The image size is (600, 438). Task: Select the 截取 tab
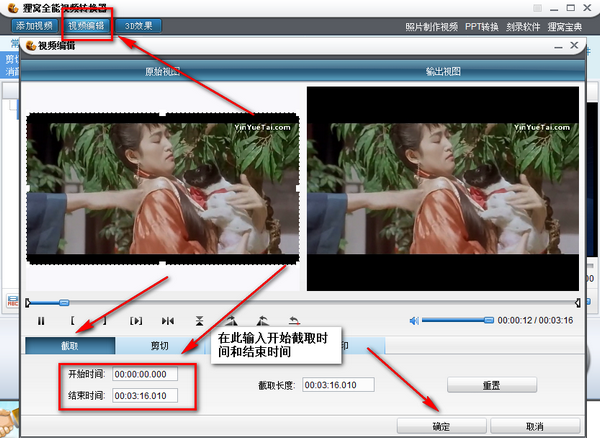click(x=70, y=346)
